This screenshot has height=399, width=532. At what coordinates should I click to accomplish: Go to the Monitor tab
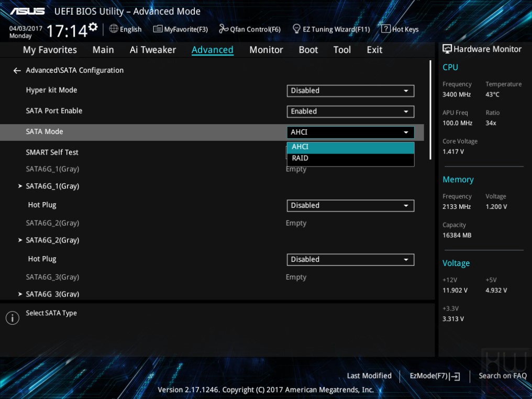[266, 50]
